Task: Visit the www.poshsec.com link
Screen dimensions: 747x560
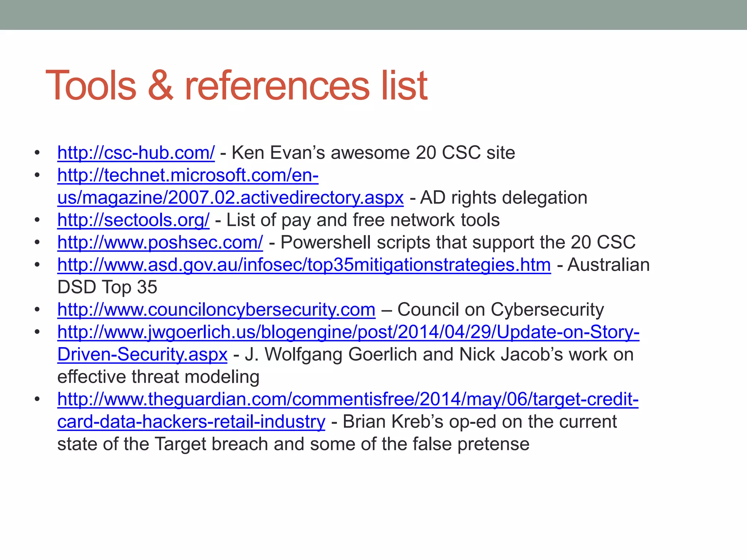Action: [160, 242]
